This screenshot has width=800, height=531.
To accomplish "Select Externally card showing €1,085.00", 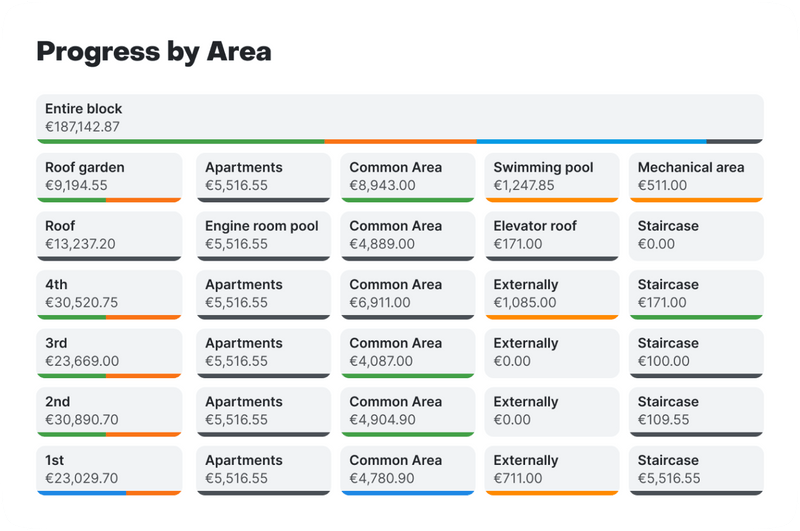I will click(551, 294).
